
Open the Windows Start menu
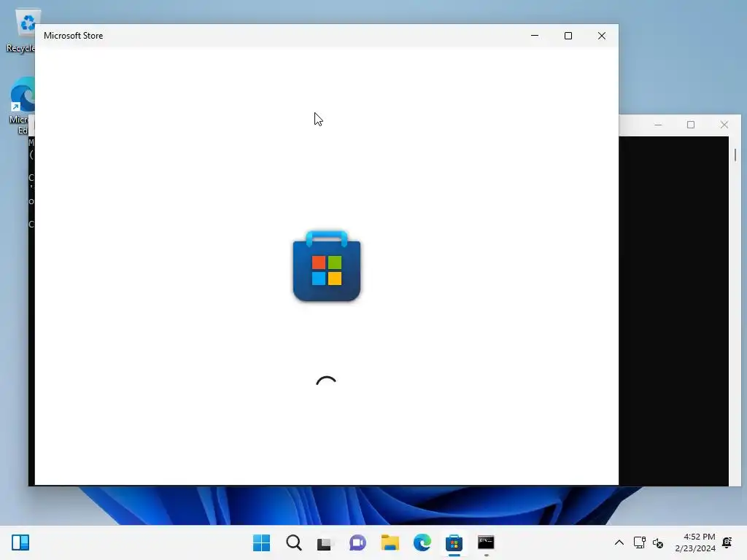click(261, 542)
